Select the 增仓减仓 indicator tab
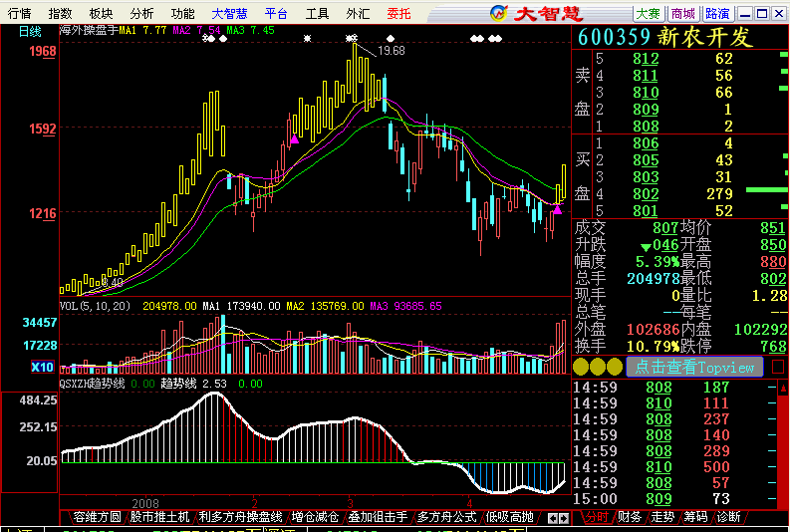 [315, 517]
